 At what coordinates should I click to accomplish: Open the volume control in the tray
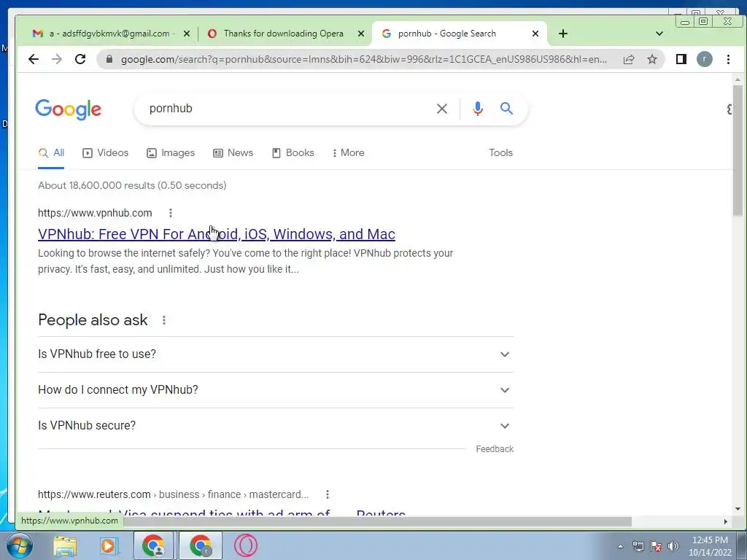point(673,546)
